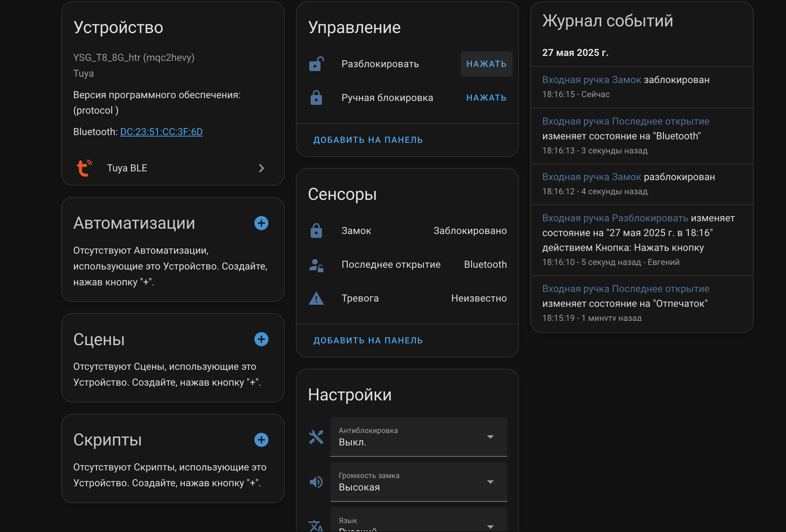This screenshot has width=786, height=532.
Task: Click the lock icon for the Замок sensor
Action: point(316,230)
